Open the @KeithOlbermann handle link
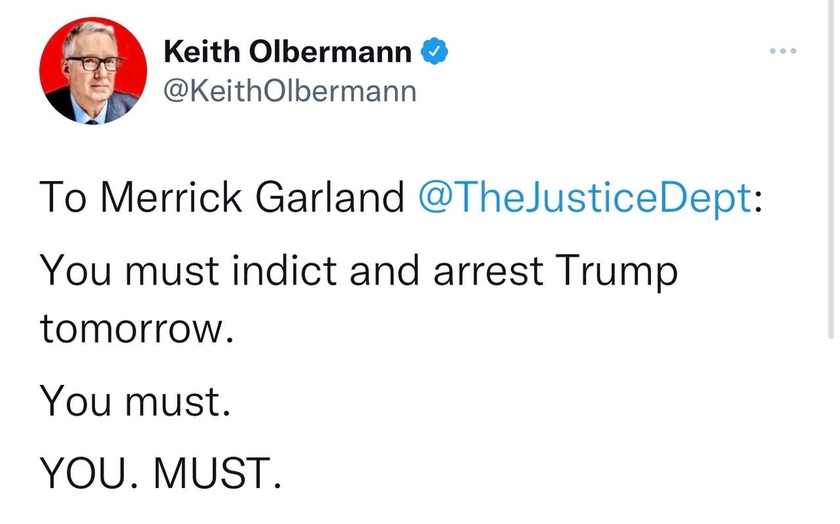Viewport: 840px width, 524px height. point(289,91)
